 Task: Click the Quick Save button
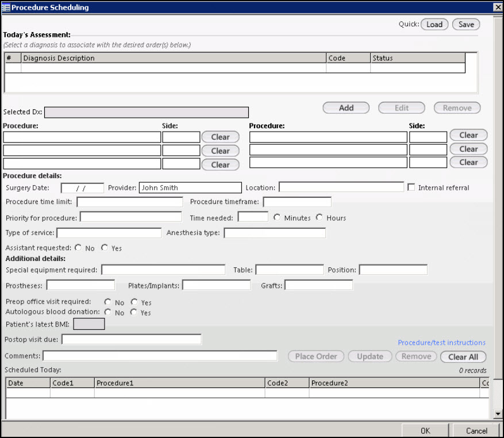point(466,25)
